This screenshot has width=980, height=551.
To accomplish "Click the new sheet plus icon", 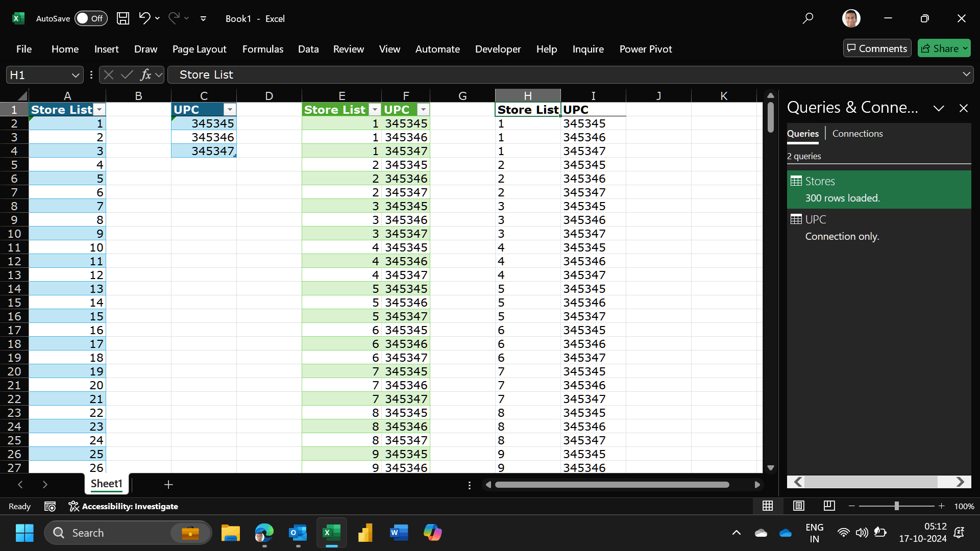I will pos(168,484).
